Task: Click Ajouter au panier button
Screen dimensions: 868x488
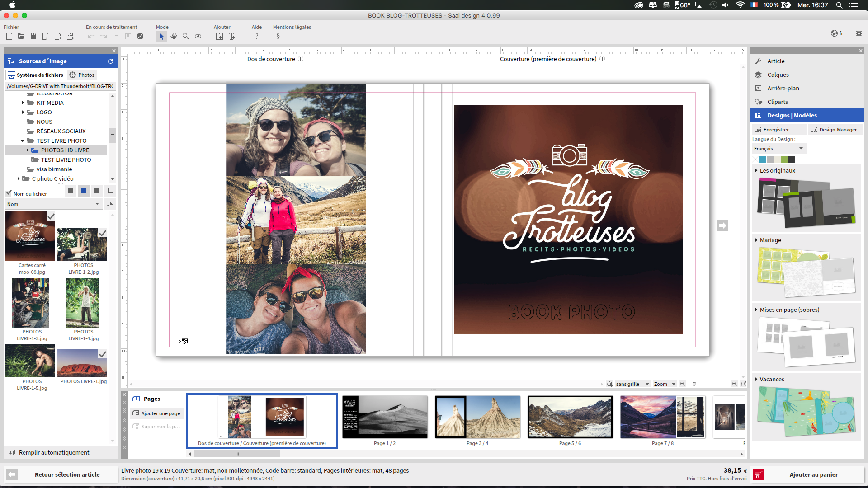Action: [x=813, y=474]
